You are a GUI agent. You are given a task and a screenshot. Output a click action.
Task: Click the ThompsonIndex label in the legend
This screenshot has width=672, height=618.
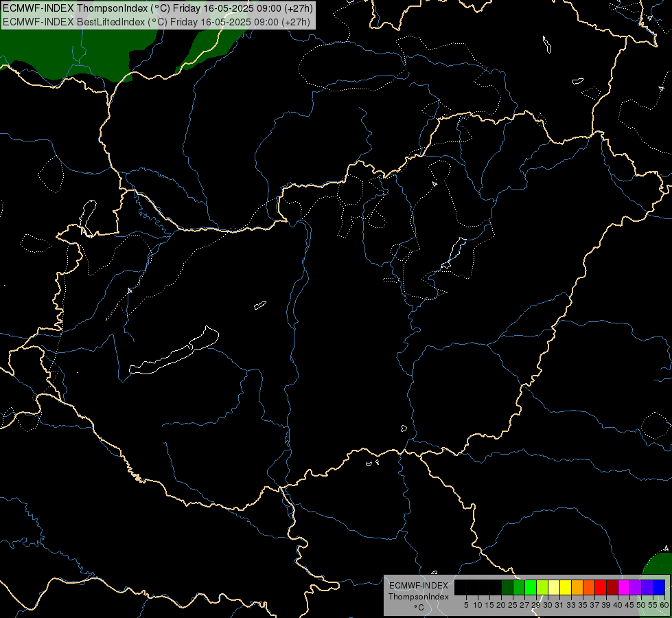[x=419, y=597]
